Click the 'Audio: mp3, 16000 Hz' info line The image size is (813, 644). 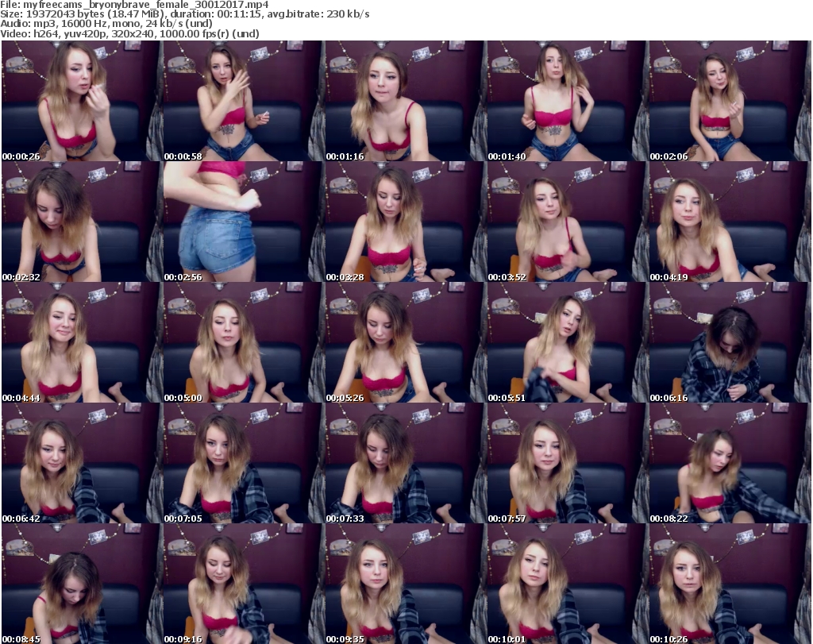coord(106,24)
